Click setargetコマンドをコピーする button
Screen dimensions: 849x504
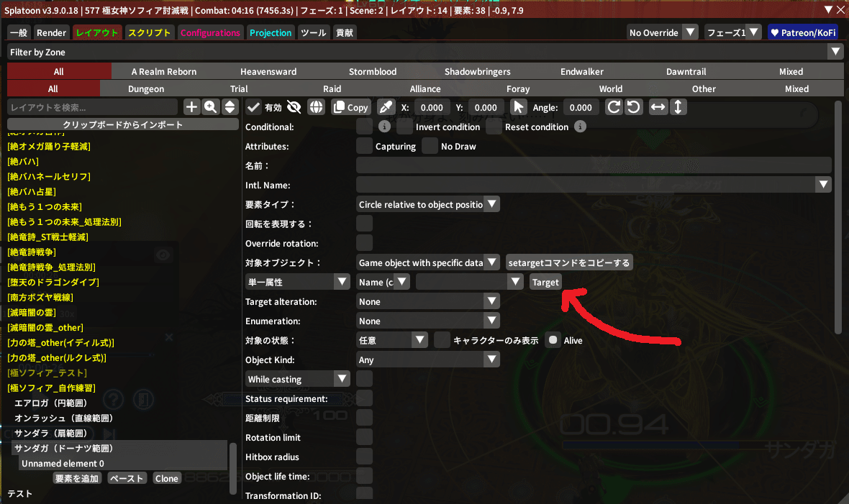pyautogui.click(x=569, y=262)
